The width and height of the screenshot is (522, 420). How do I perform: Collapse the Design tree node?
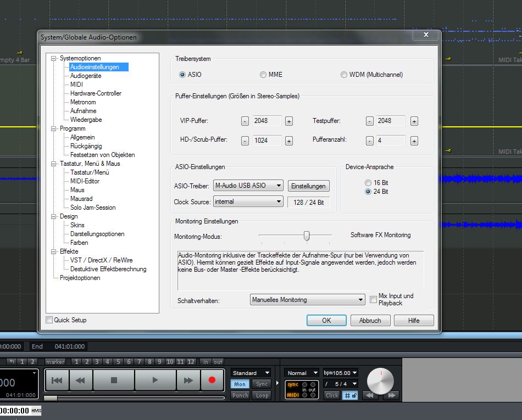pos(53,216)
